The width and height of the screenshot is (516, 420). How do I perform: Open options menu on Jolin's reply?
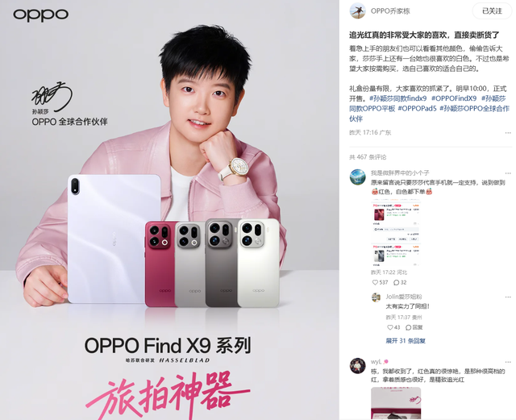[508, 297]
